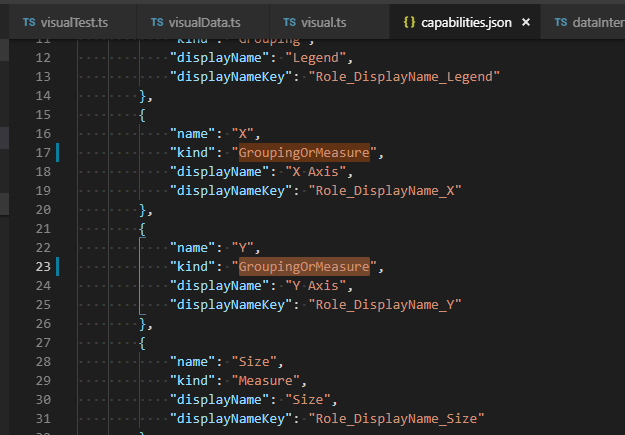The image size is (625, 435).
Task: Click the opening brace on line 15
Action: (x=142, y=115)
